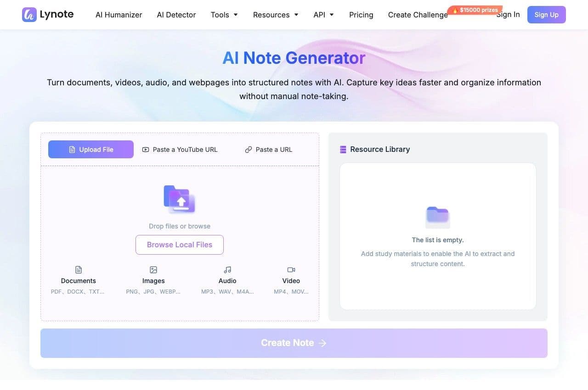Click the Lynote logo icon
588x390 pixels.
click(x=29, y=15)
